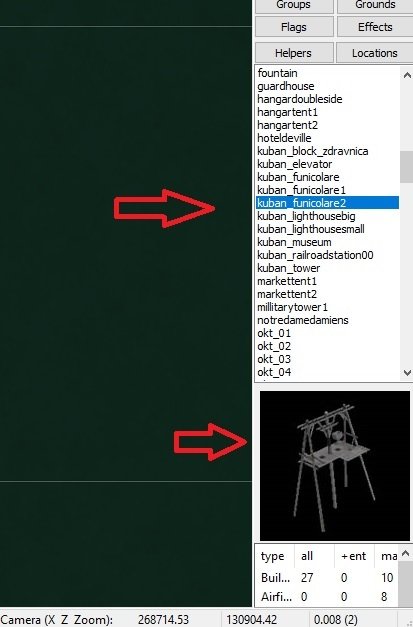Switch to the Effects section
Screen dimensions: 413x627
point(375,27)
